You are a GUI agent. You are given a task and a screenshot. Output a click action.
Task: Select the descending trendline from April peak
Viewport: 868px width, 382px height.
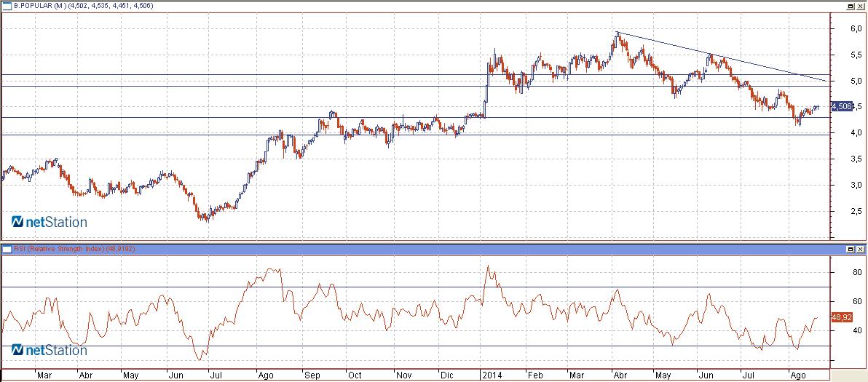point(722,57)
